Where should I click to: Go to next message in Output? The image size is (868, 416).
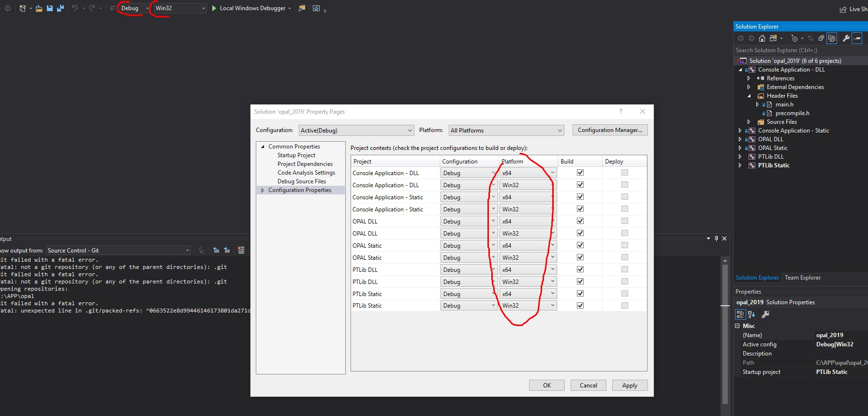[x=227, y=250]
